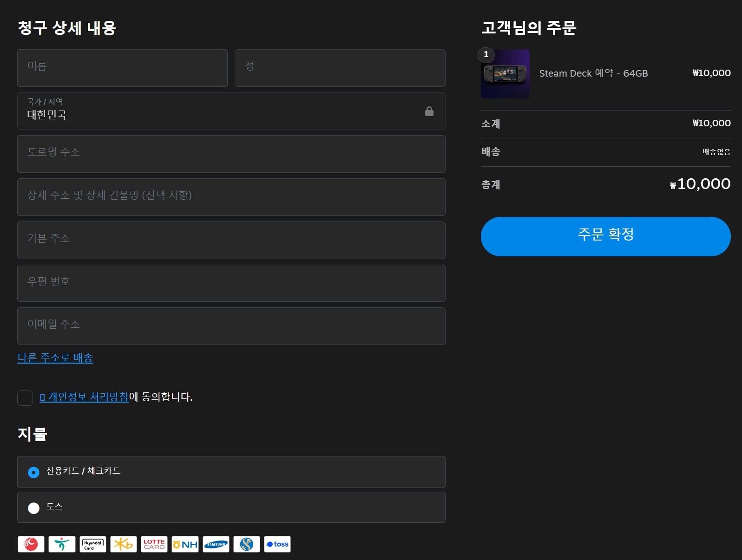Click the 소계 subtotal label
Image resolution: width=742 pixels, height=560 pixels.
pos(491,124)
